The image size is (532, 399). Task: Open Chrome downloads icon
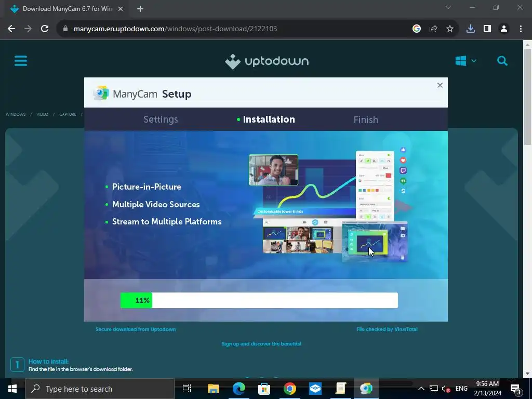tap(471, 29)
